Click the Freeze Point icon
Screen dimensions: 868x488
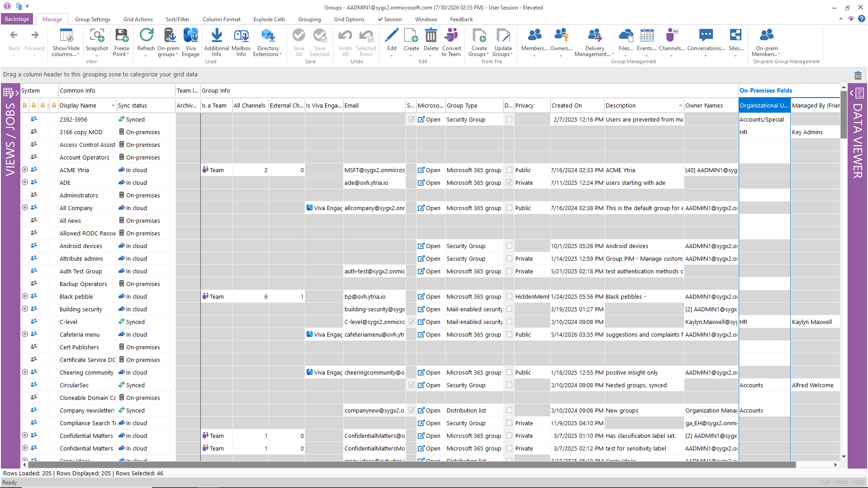122,35
